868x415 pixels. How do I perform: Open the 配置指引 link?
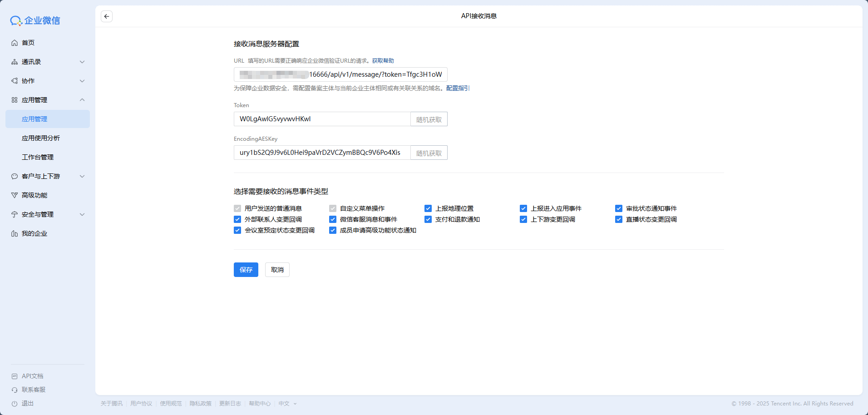(458, 88)
